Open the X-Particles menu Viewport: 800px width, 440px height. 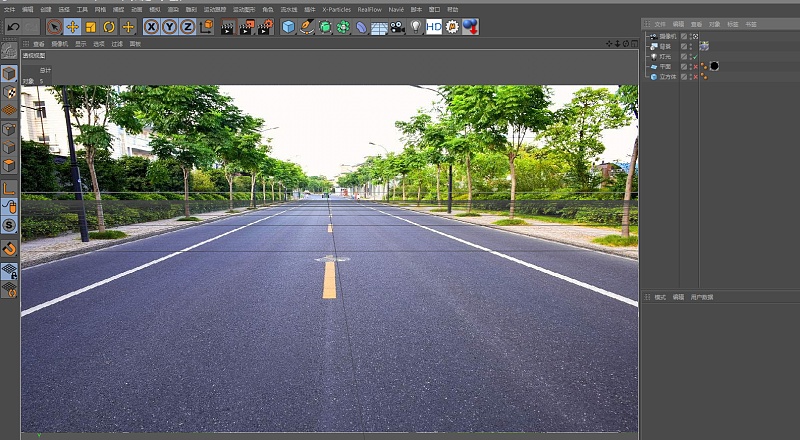[x=336, y=9]
